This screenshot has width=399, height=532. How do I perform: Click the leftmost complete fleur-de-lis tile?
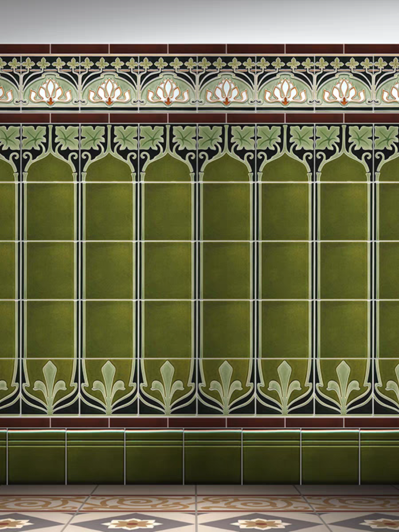[50, 386]
